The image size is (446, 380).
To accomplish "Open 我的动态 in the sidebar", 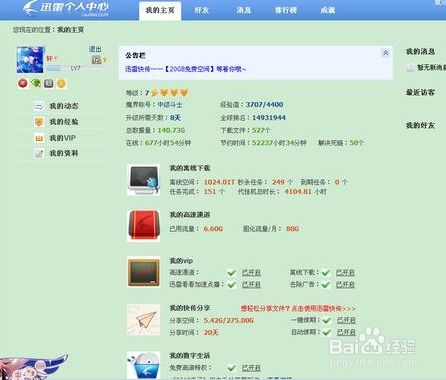I will [64, 106].
